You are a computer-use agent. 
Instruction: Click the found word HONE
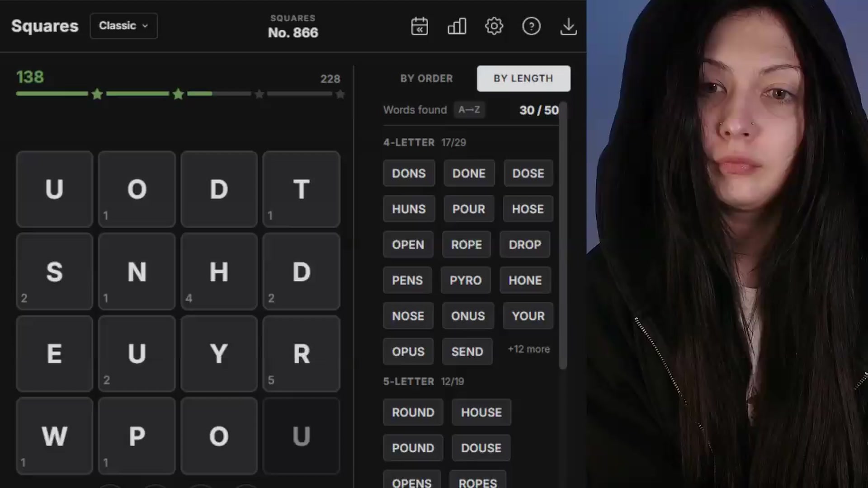pyautogui.click(x=525, y=280)
